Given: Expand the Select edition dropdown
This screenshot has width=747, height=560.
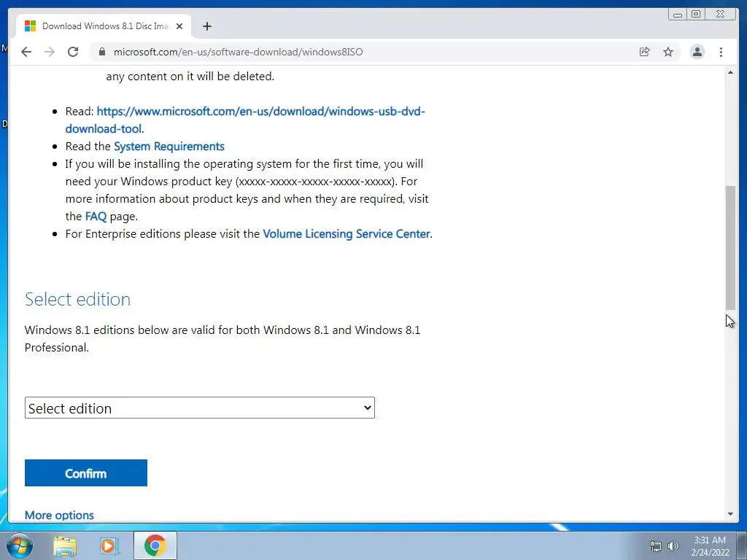Looking at the screenshot, I should [x=200, y=408].
